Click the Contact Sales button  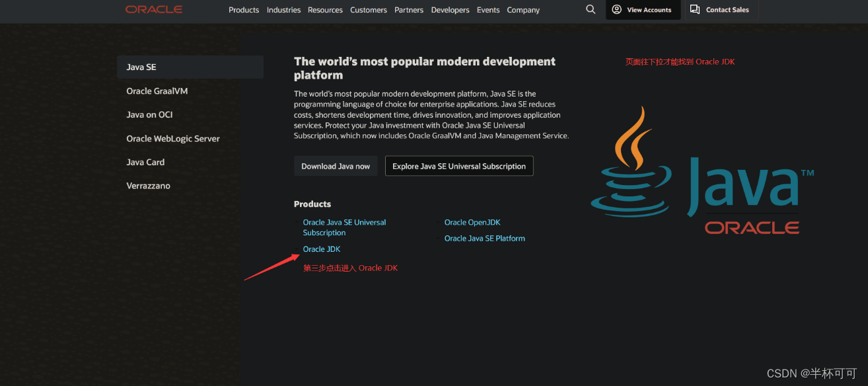click(x=721, y=9)
